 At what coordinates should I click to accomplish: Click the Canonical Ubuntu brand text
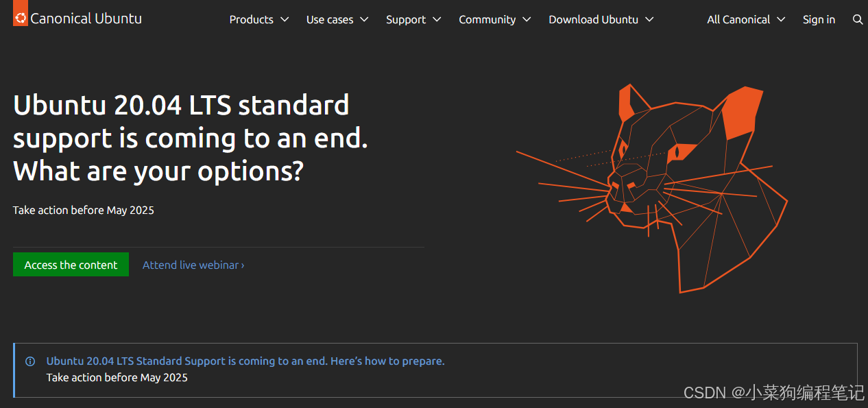pyautogui.click(x=86, y=19)
